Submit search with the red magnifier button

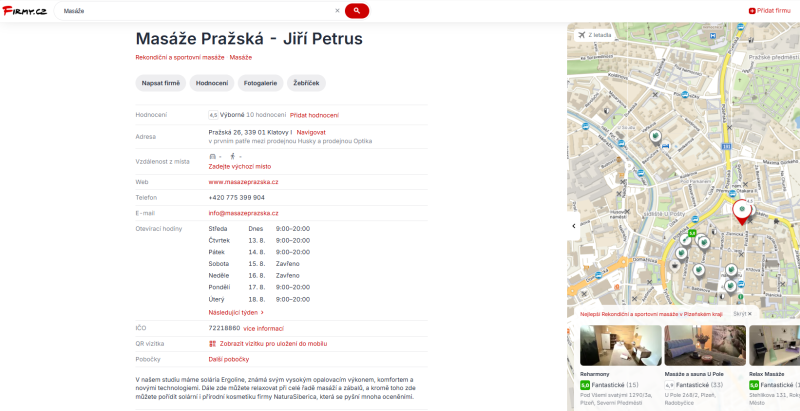coord(357,11)
